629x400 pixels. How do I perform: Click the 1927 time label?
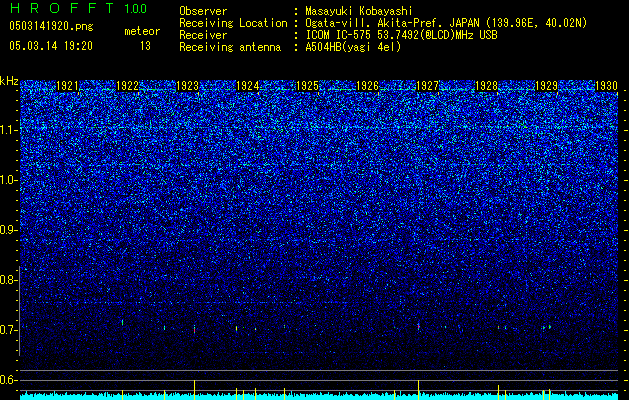427,86
